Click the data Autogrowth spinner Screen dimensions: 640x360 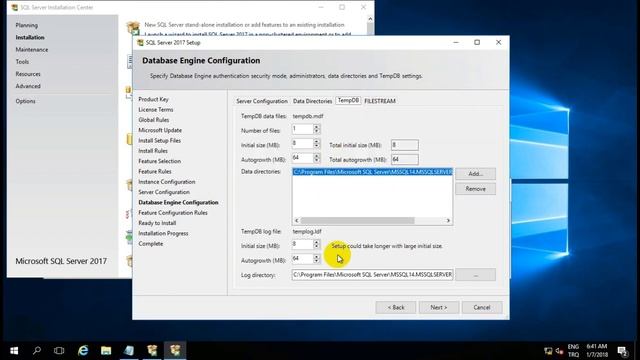pyautogui.click(x=316, y=158)
